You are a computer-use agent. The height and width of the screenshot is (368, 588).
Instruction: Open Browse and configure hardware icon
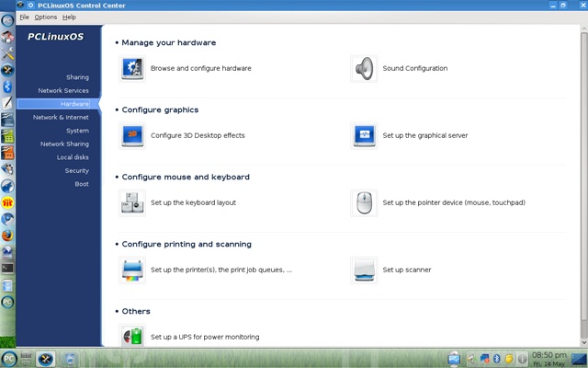coord(132,68)
